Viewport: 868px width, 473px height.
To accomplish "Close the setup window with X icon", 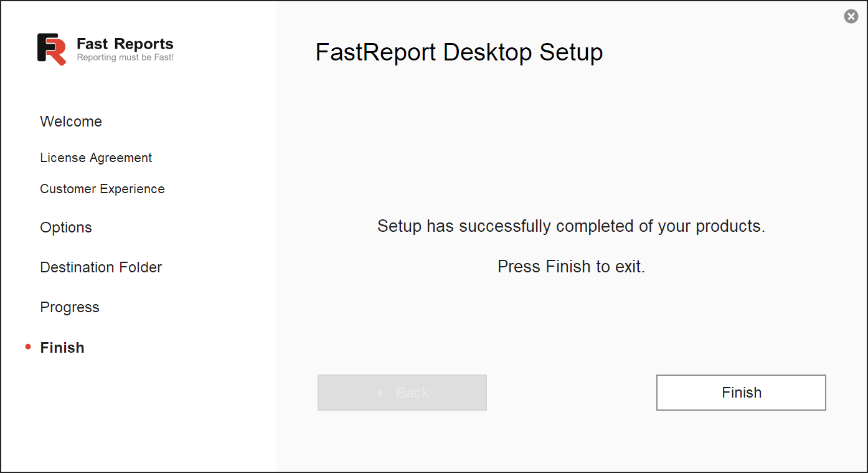I will [851, 17].
